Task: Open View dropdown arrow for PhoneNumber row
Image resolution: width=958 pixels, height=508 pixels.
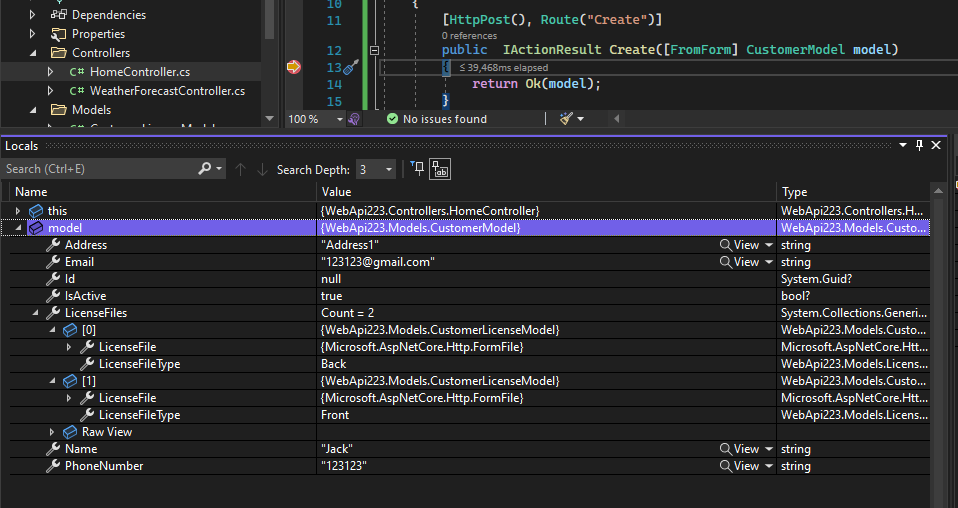Action: [x=769, y=466]
